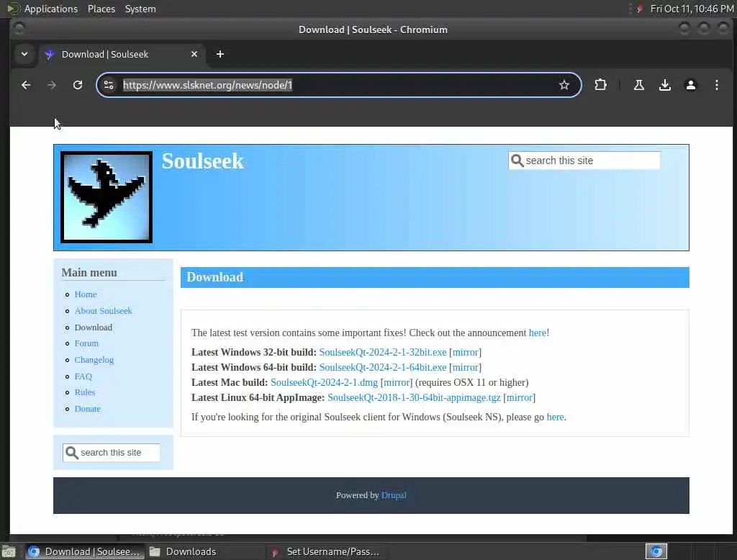Click the magnifier icon in header search
This screenshot has height=560, width=737.
(517, 161)
